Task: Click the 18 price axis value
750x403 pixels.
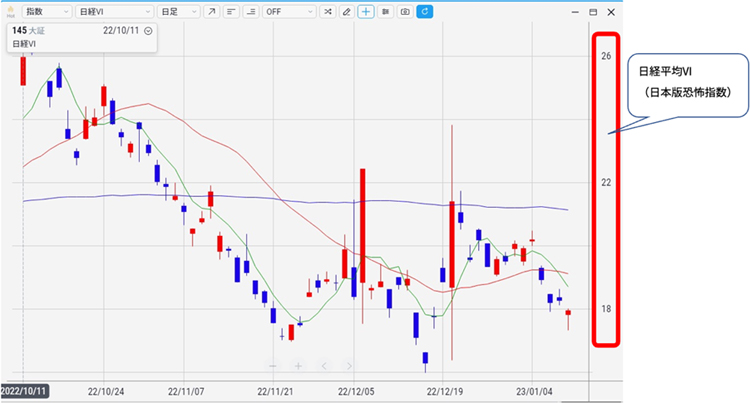Action: [x=606, y=309]
